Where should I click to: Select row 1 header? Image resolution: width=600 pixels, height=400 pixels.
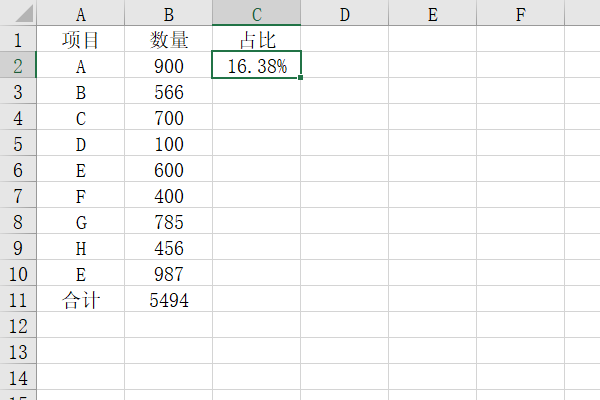(18, 39)
